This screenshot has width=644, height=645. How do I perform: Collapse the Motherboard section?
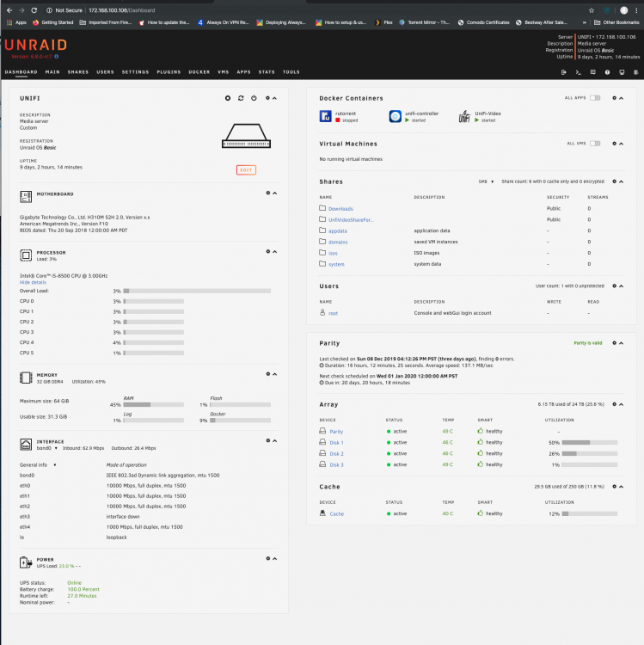point(274,193)
